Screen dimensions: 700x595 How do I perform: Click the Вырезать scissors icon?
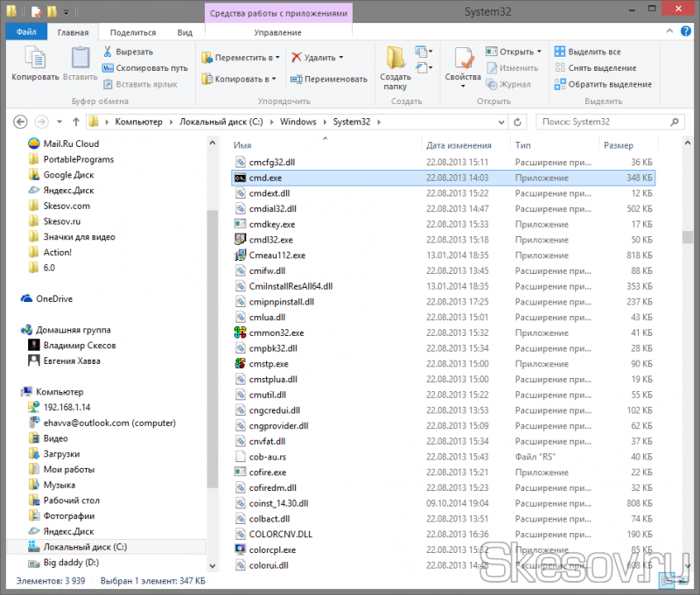pos(108,52)
